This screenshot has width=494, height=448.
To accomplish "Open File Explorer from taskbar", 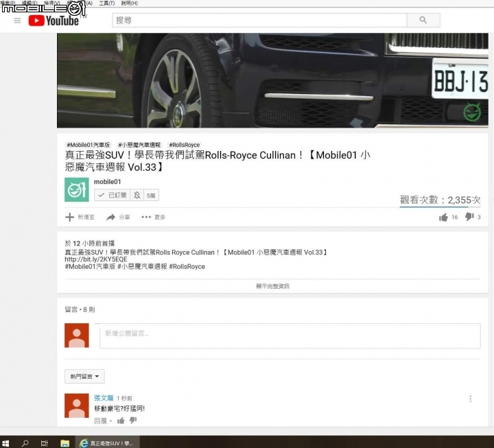I will click(x=65, y=443).
